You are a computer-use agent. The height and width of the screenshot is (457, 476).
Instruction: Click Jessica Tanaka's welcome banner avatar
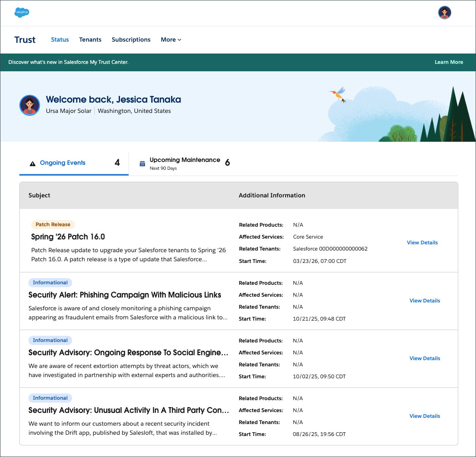30,105
